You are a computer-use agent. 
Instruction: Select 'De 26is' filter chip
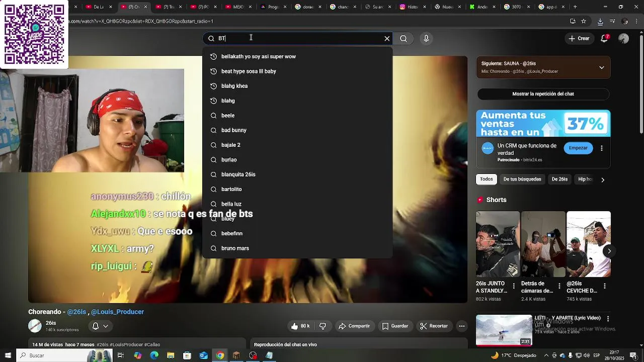pos(559,179)
